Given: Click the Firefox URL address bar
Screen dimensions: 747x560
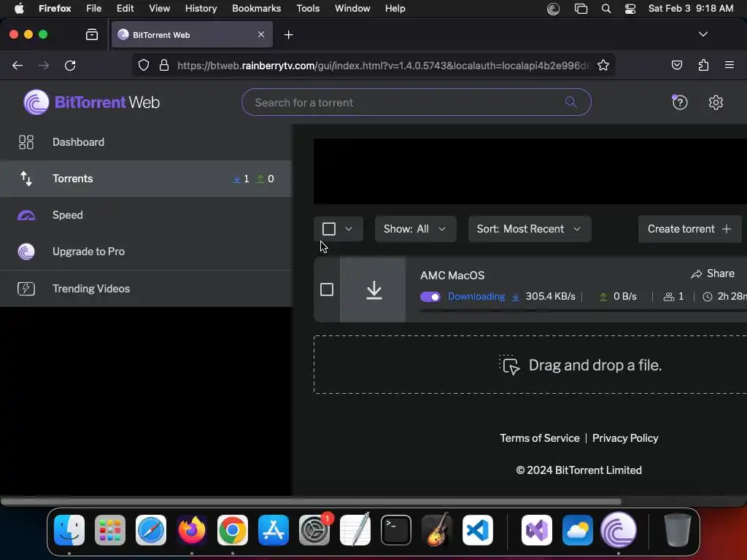Looking at the screenshot, I should tap(382, 65).
